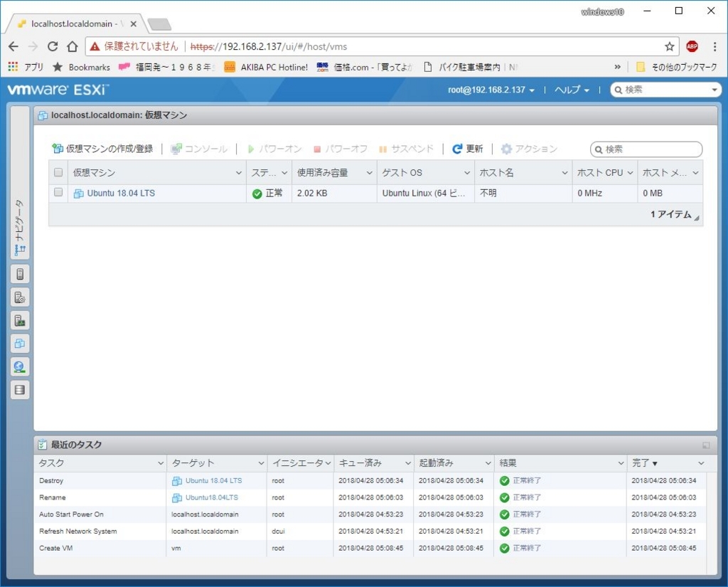728x587 pixels.
Task: Open the Status column dropdown arrow
Action: click(x=284, y=173)
